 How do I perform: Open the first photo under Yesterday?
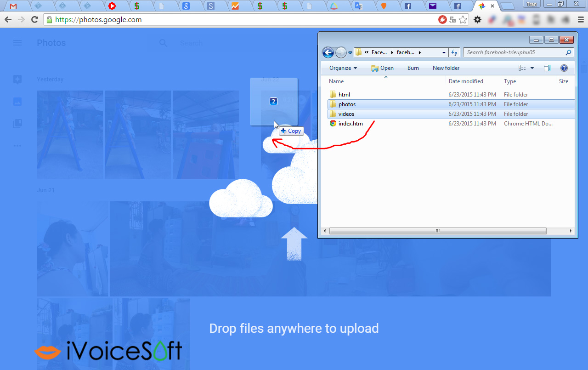click(x=70, y=135)
